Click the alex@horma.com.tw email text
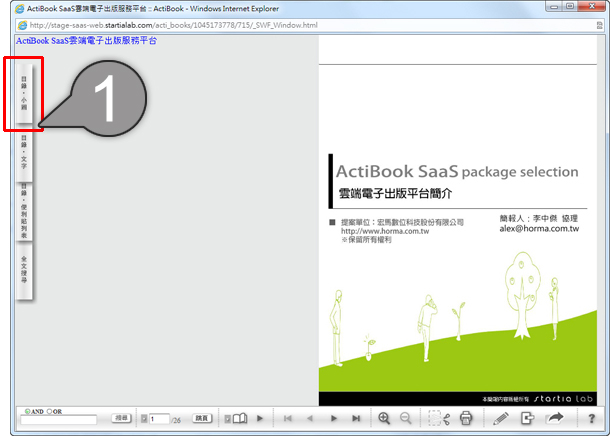Viewport: 610px width, 436px height. click(539, 228)
